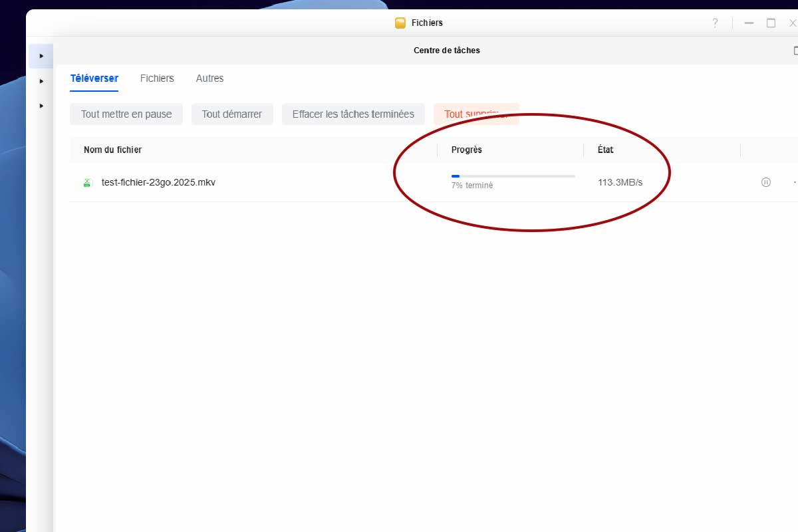Maximize the Fichiers window
The image size is (798, 532).
[771, 23]
